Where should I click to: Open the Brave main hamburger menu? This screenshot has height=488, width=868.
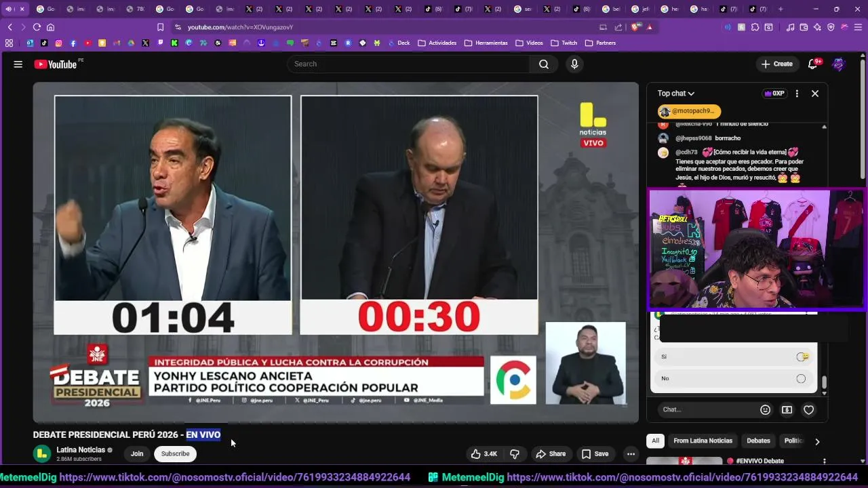(x=858, y=27)
